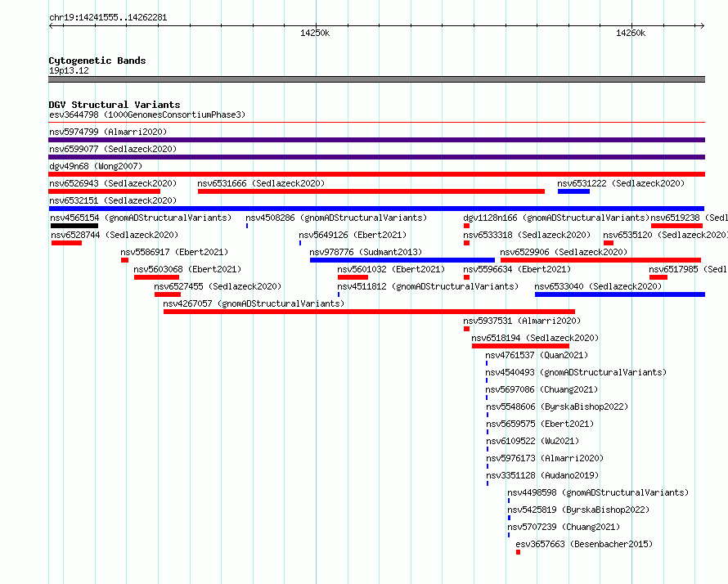This screenshot has width=728, height=584.
Task: Select the small red esv3657663 variant marker
Action: tap(518, 552)
